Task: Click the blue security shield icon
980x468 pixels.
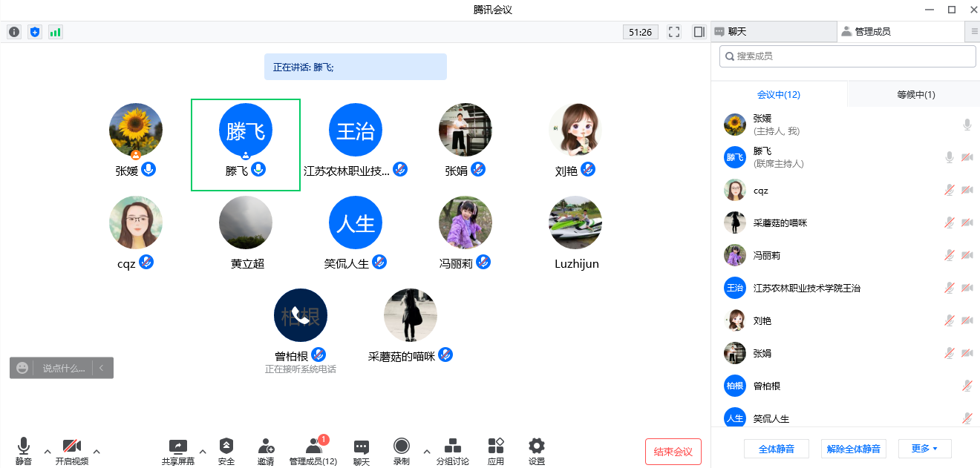Action: 35,32
